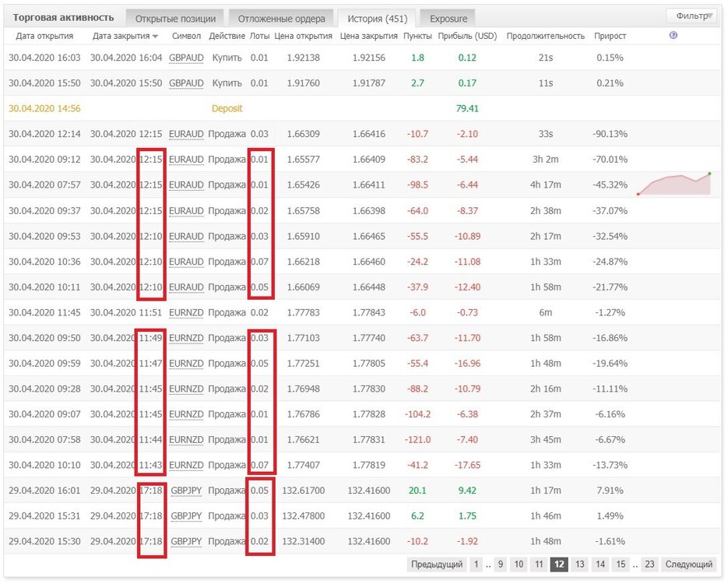Open EURNZD link in 09:50 opened row
Screen dimensions: 728x584
(x=186, y=338)
